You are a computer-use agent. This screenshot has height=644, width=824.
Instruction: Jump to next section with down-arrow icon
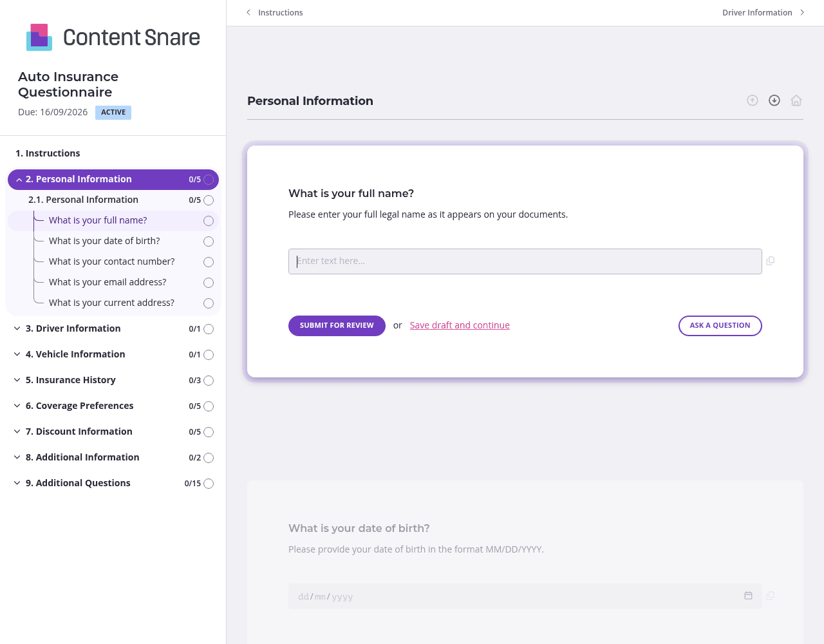(774, 100)
